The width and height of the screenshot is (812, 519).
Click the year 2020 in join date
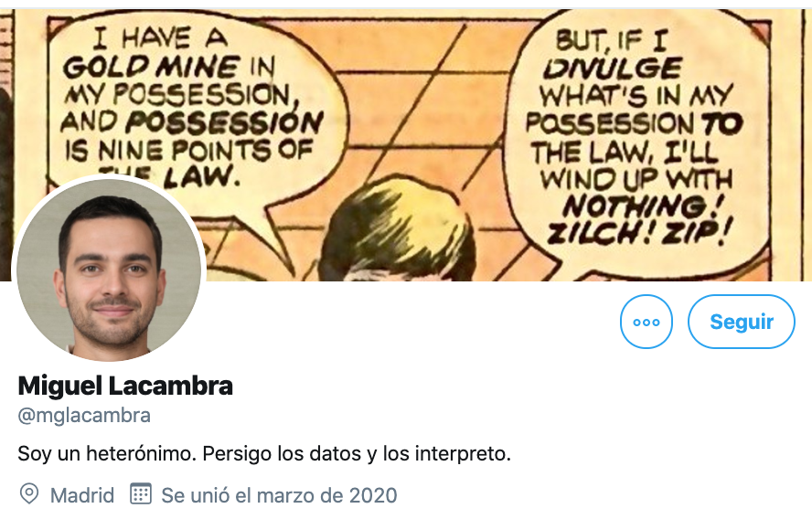(373, 495)
